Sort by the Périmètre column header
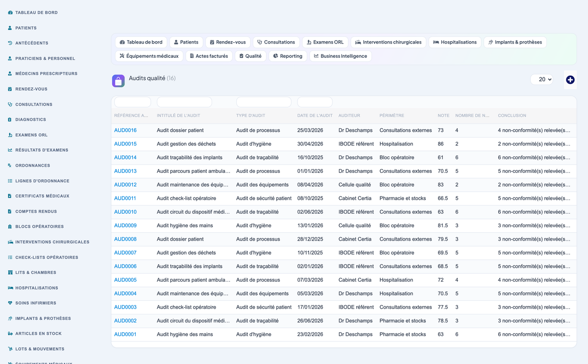The height and width of the screenshot is (364, 588). [392, 116]
